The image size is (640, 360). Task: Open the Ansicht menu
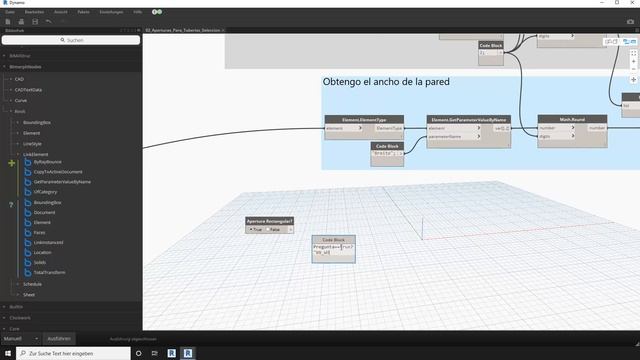point(61,12)
